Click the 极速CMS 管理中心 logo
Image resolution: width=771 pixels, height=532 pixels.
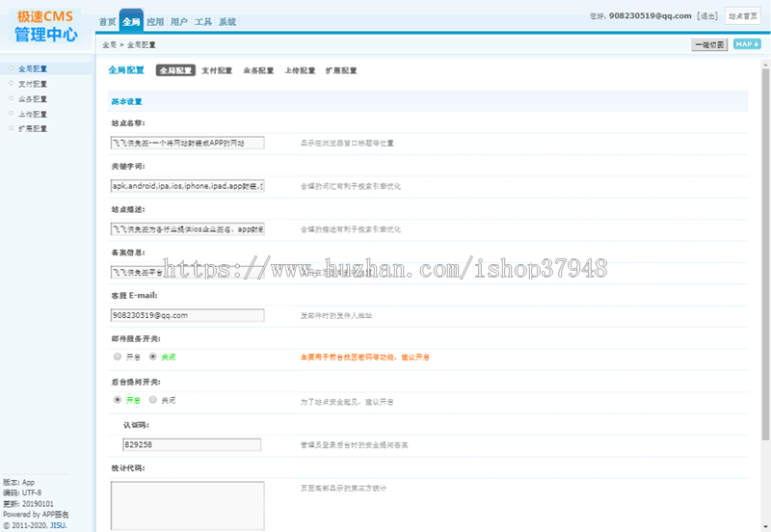point(45,26)
